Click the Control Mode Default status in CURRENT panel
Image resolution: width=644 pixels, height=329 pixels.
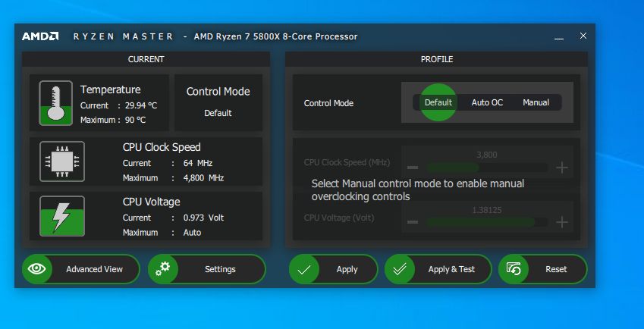point(218,113)
